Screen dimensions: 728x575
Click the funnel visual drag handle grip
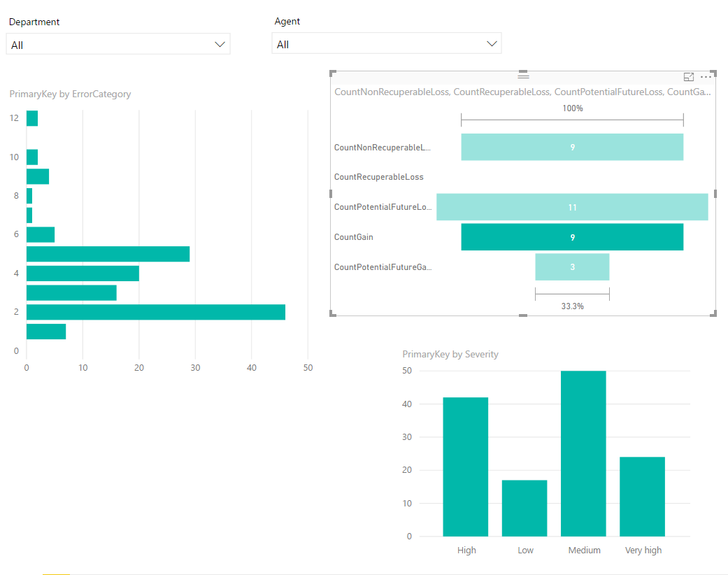(x=523, y=76)
